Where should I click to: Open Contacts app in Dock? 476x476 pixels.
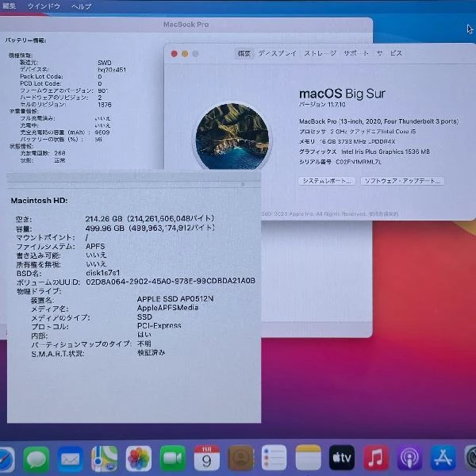coord(241,459)
